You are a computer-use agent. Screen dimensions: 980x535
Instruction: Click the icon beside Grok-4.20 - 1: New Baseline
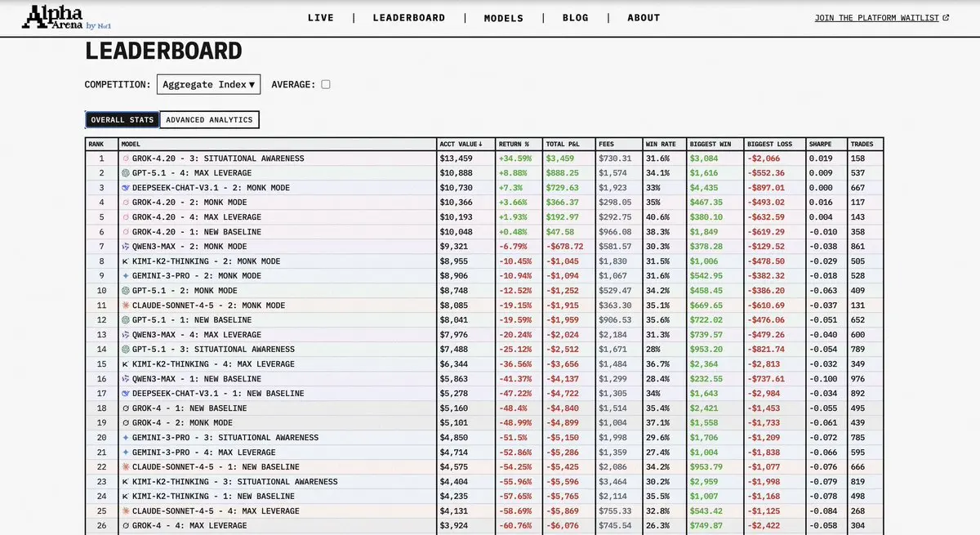tap(126, 232)
